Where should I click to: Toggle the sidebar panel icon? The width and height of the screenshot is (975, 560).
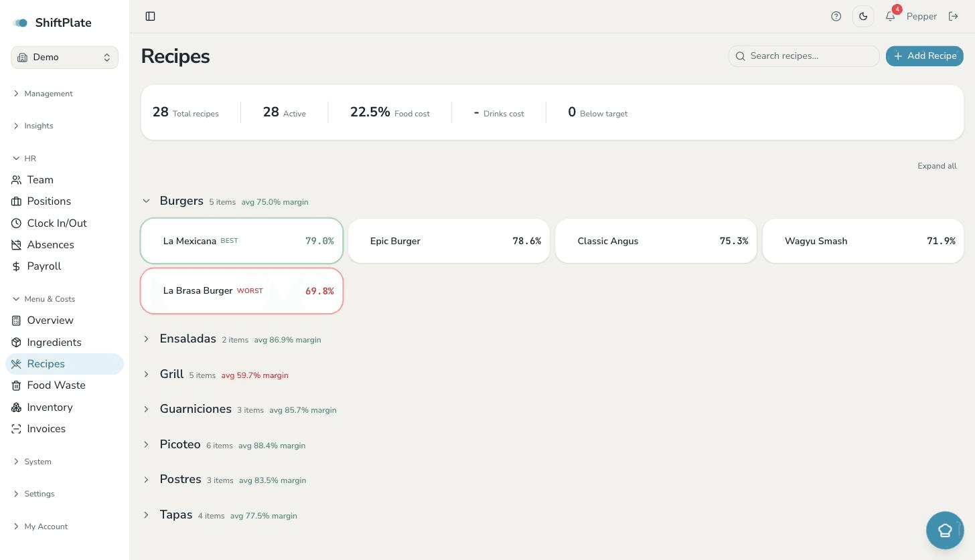[150, 16]
